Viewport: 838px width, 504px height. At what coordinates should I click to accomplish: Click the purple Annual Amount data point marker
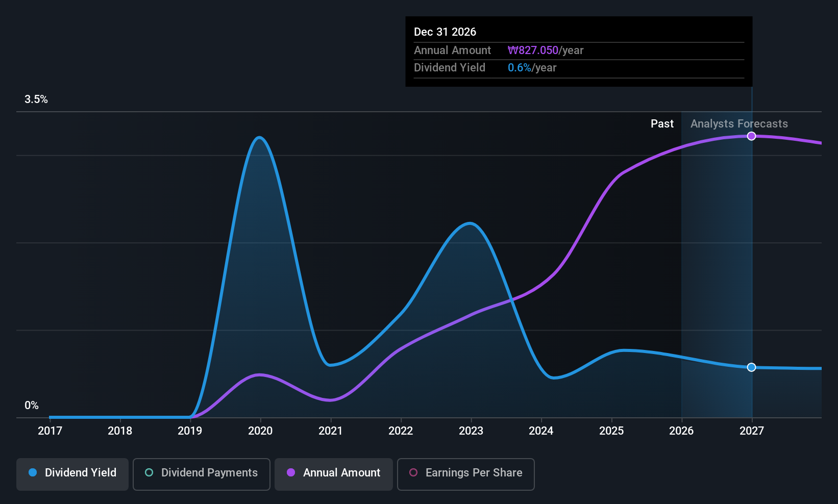(x=751, y=136)
